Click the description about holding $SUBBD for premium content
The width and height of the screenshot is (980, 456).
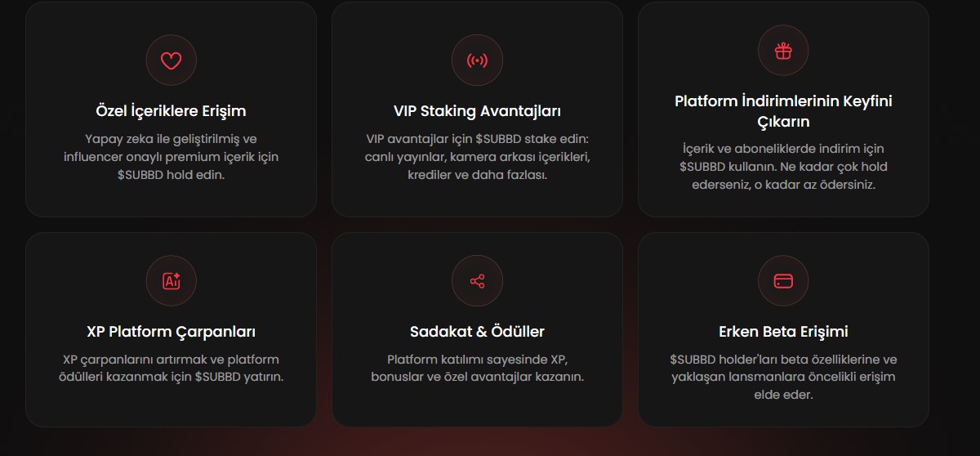point(171,157)
